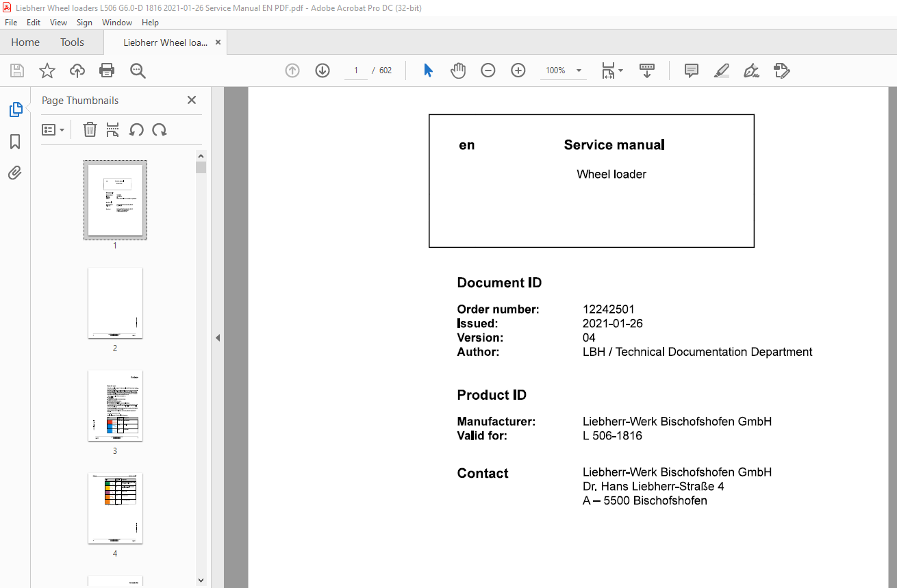
Task: Open the Attachments paperclip icon
Action: click(x=15, y=173)
